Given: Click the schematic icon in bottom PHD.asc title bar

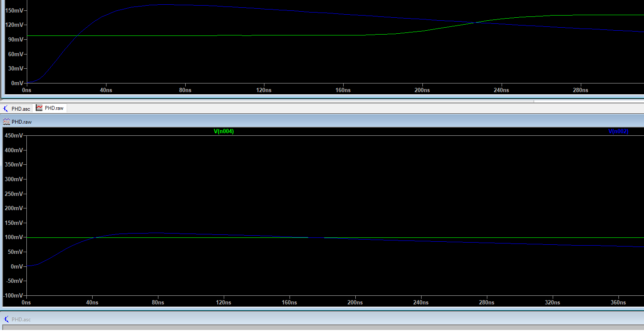Looking at the screenshot, I should point(6,319).
